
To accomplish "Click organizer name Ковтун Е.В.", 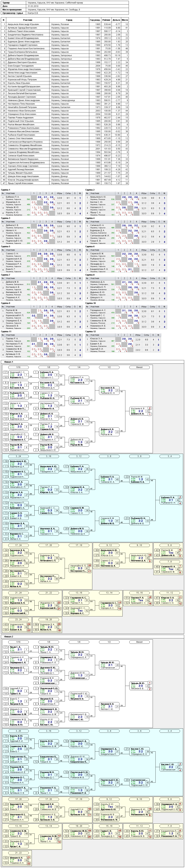I will point(33,13).
